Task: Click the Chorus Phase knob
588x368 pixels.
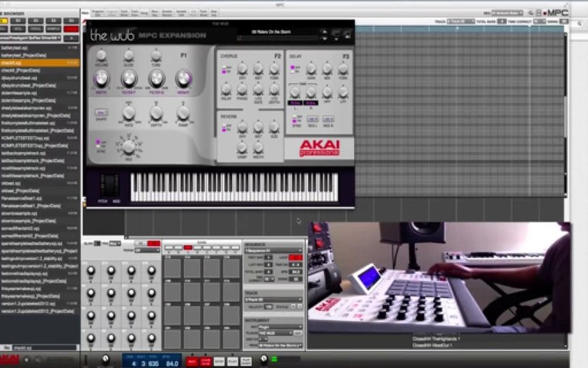Action: (242, 89)
